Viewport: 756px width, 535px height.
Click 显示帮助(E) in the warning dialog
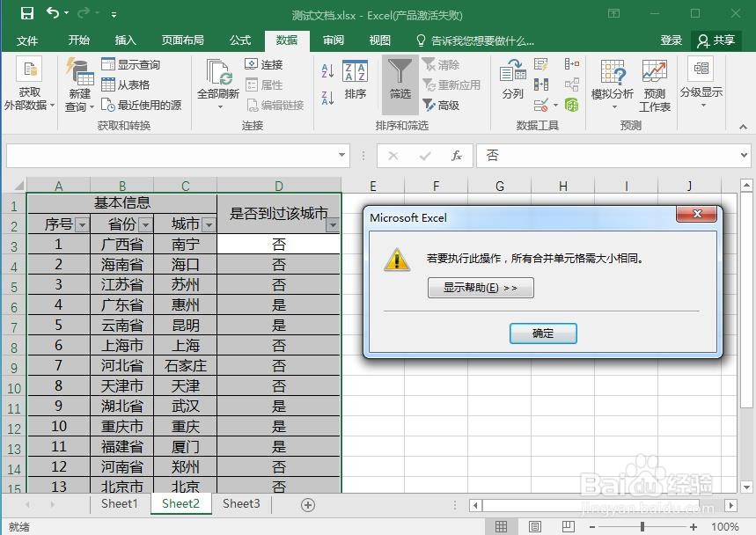[480, 288]
